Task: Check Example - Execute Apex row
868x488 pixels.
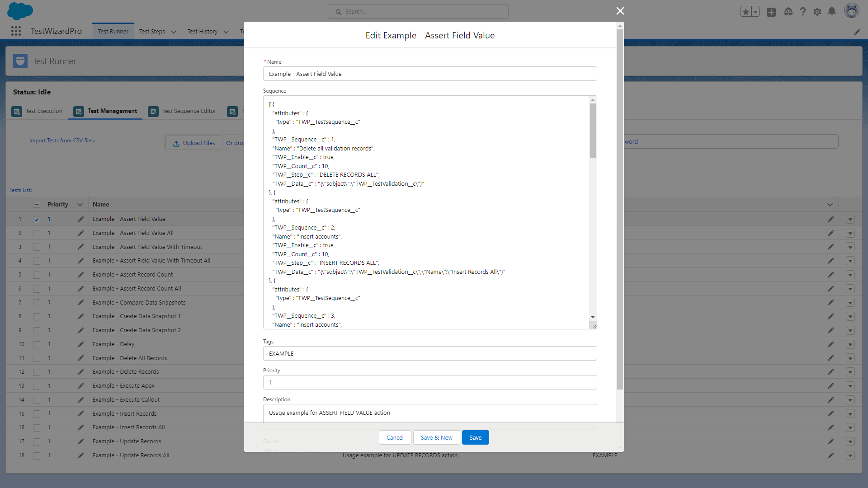Action: (x=37, y=385)
